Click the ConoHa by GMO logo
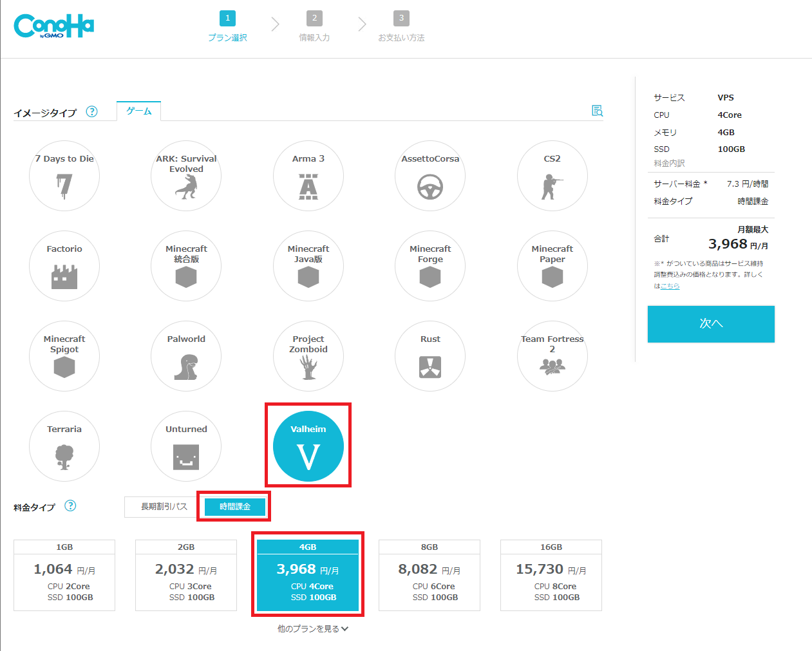This screenshot has width=812, height=651. [54, 26]
